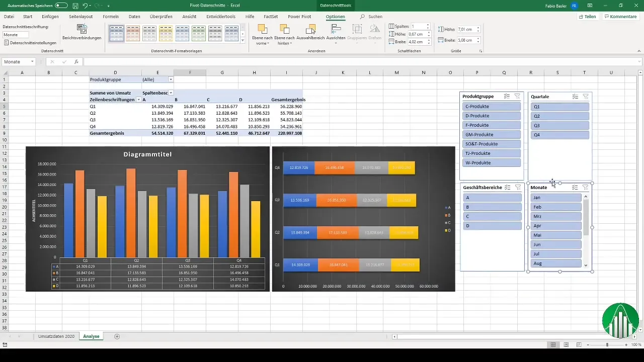Toggle Mrz in Monate slicer
644x362 pixels.
click(556, 216)
